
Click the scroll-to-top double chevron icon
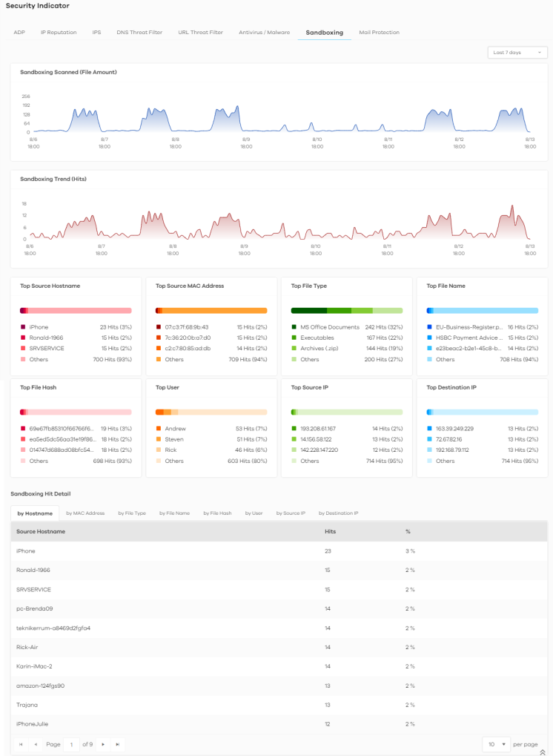[x=542, y=752]
